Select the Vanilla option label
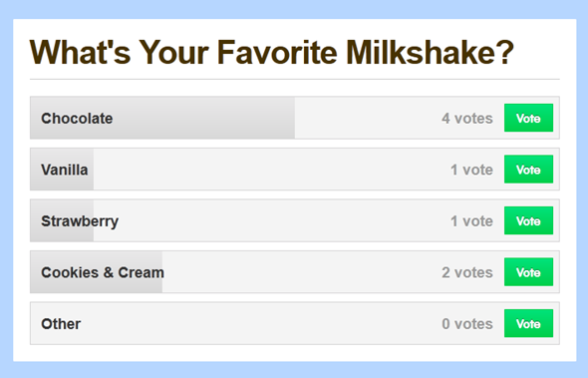This screenshot has width=588, height=378. coord(65,170)
